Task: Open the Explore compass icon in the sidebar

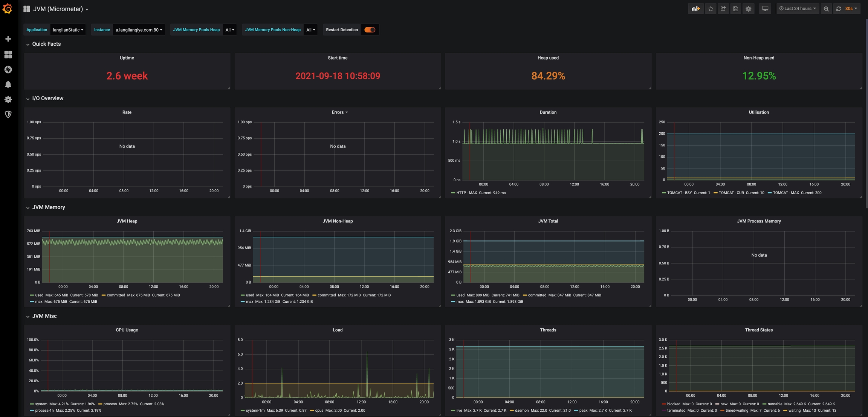Action: (x=8, y=70)
